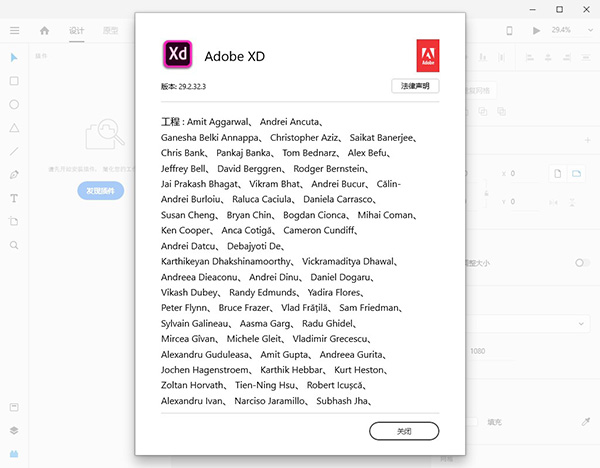600x468 pixels.
Task: Select the Polygon triangle tool
Action: pyautogui.click(x=14, y=128)
